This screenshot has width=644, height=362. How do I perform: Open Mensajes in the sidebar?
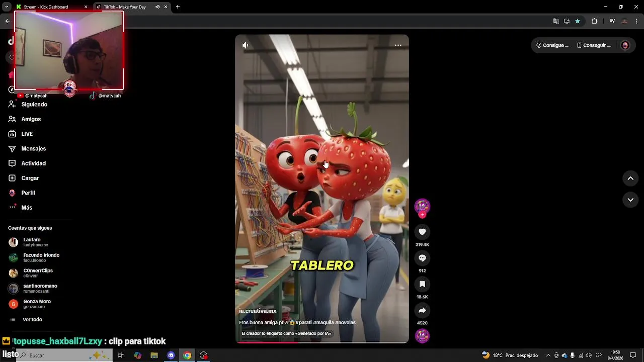pyautogui.click(x=27, y=149)
